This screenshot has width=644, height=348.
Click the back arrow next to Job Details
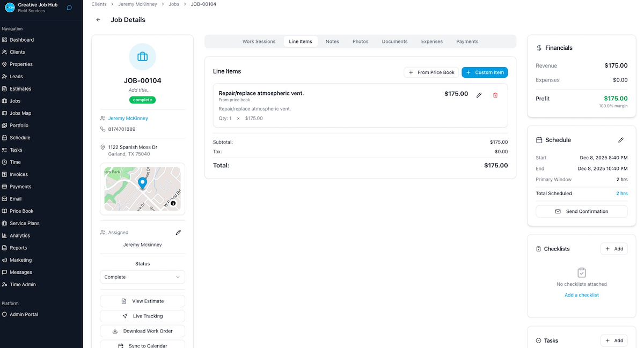pyautogui.click(x=98, y=19)
